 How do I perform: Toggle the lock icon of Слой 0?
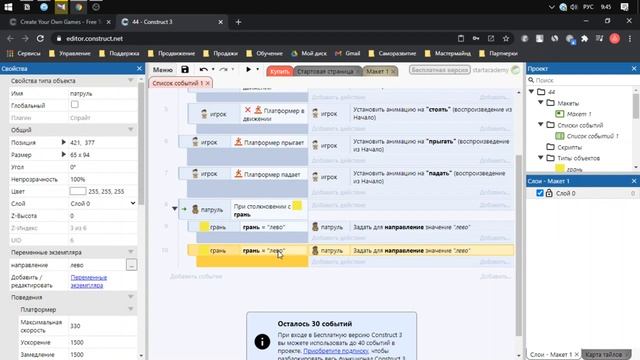pos(549,193)
